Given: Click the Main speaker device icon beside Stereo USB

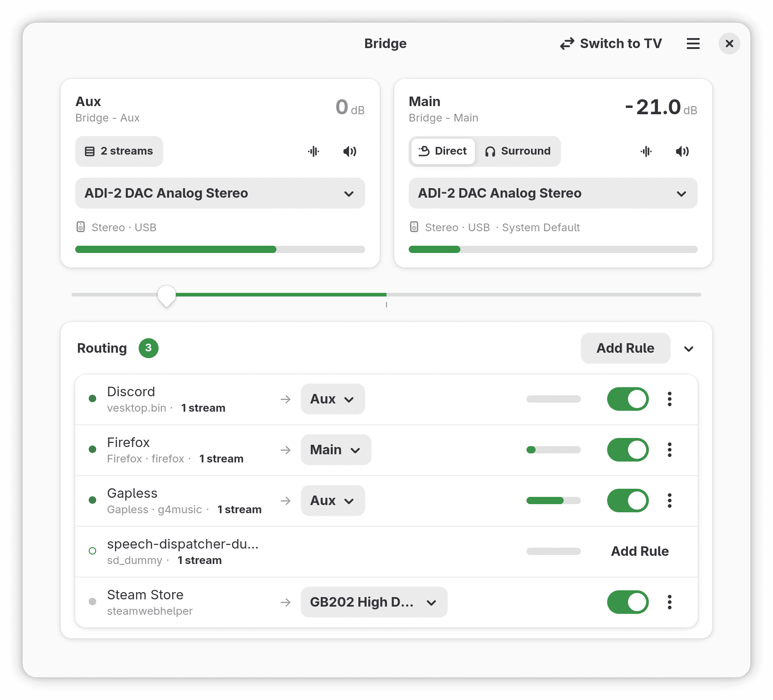Looking at the screenshot, I should pos(414,227).
